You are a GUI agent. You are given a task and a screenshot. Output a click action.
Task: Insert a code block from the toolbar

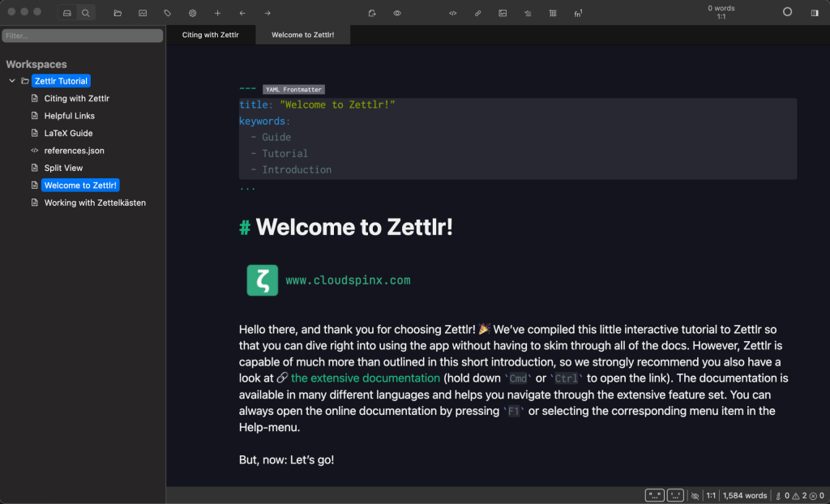453,13
